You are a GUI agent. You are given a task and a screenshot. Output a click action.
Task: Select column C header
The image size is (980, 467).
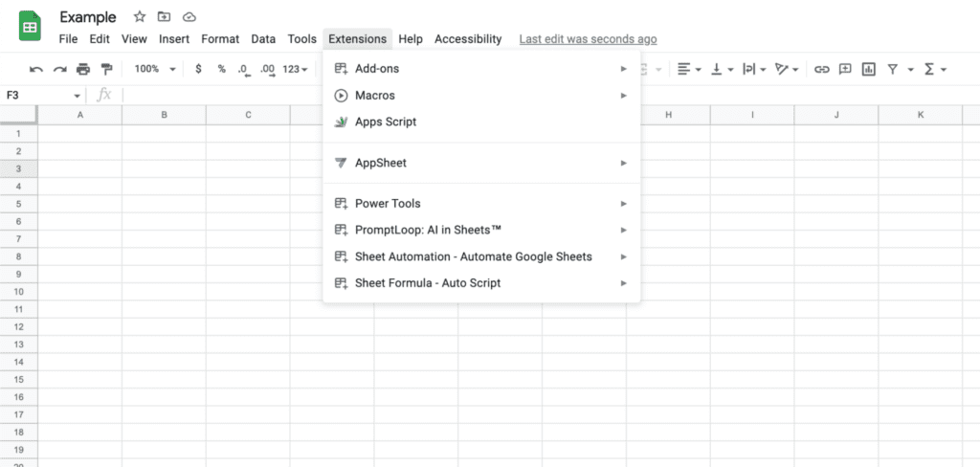(x=248, y=115)
